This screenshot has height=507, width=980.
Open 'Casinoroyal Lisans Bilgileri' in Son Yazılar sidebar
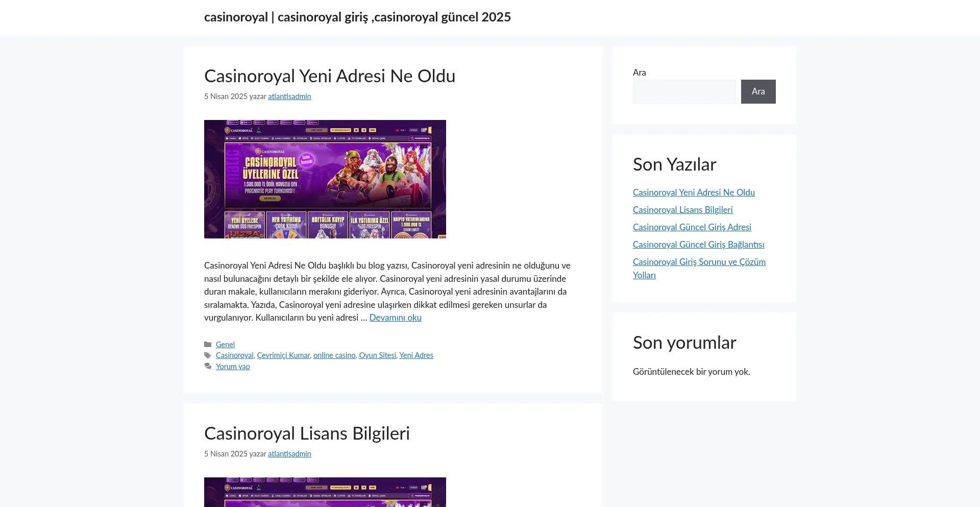(x=682, y=210)
